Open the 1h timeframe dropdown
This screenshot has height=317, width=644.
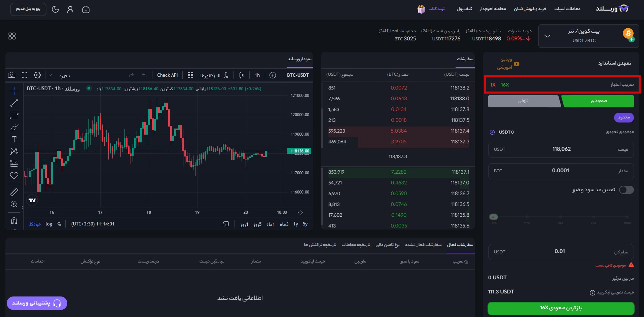257,75
